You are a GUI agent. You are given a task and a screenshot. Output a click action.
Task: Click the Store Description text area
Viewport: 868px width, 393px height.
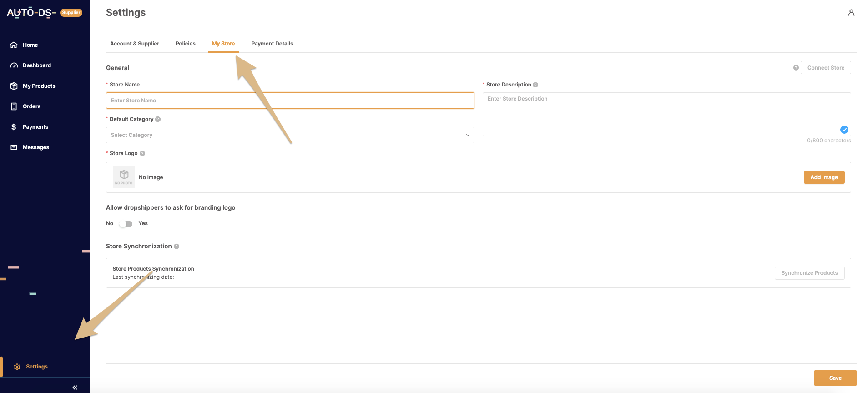(x=666, y=114)
